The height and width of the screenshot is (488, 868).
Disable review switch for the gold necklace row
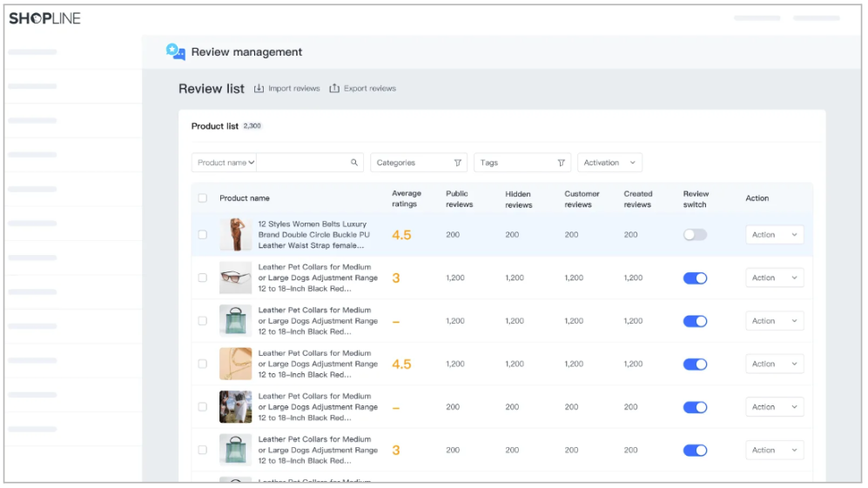pyautogui.click(x=695, y=364)
